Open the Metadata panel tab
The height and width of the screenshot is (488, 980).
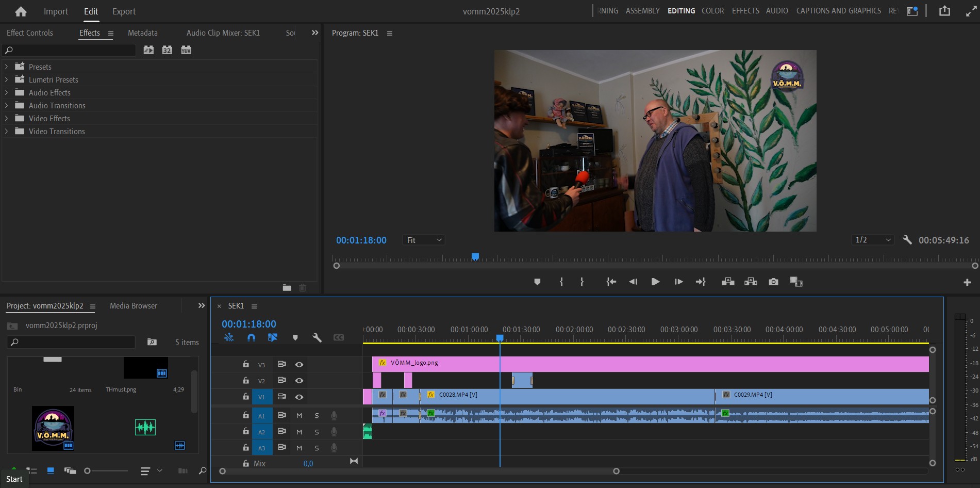click(x=143, y=33)
